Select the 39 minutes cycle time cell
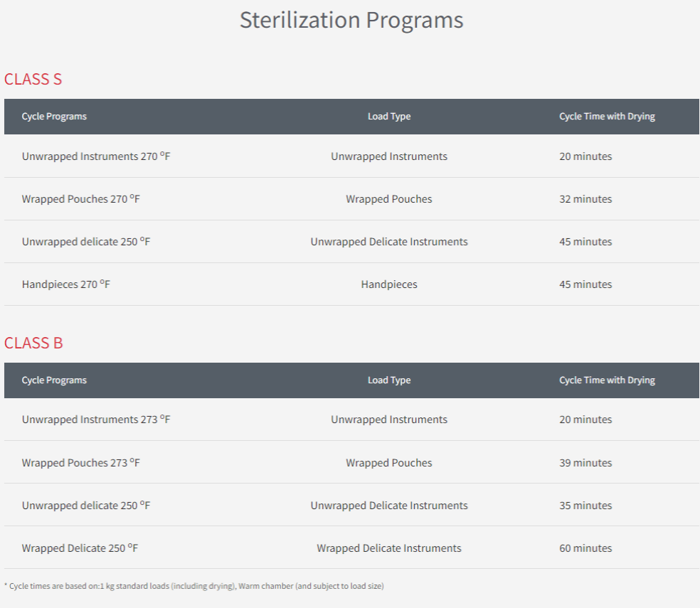Screen dimensions: 700x608 [x=585, y=463]
